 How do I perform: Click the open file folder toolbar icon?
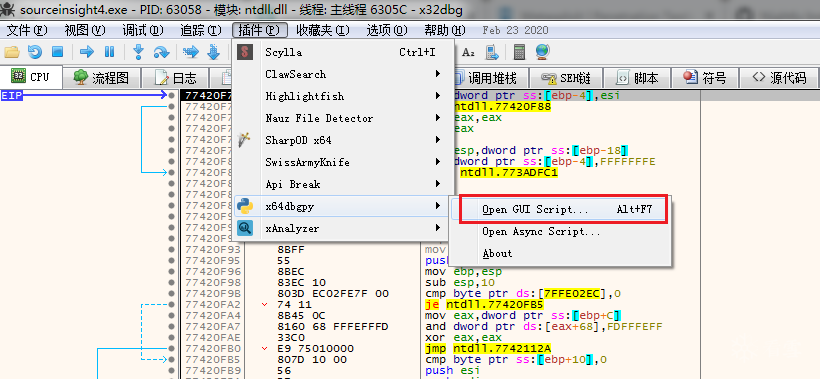[x=12, y=52]
